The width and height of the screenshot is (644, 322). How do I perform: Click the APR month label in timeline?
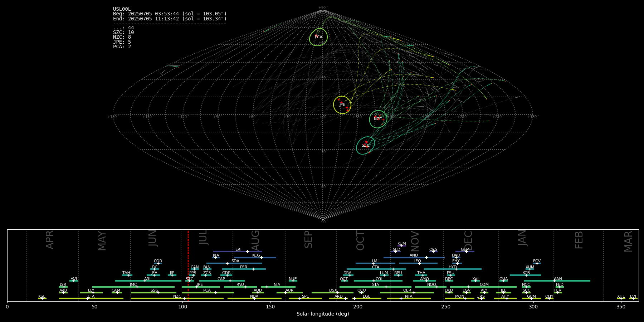[50, 240]
